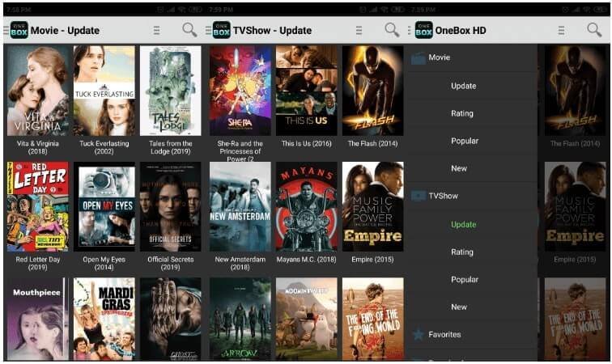Open the Favorites entry label in drawer

pyautogui.click(x=444, y=334)
